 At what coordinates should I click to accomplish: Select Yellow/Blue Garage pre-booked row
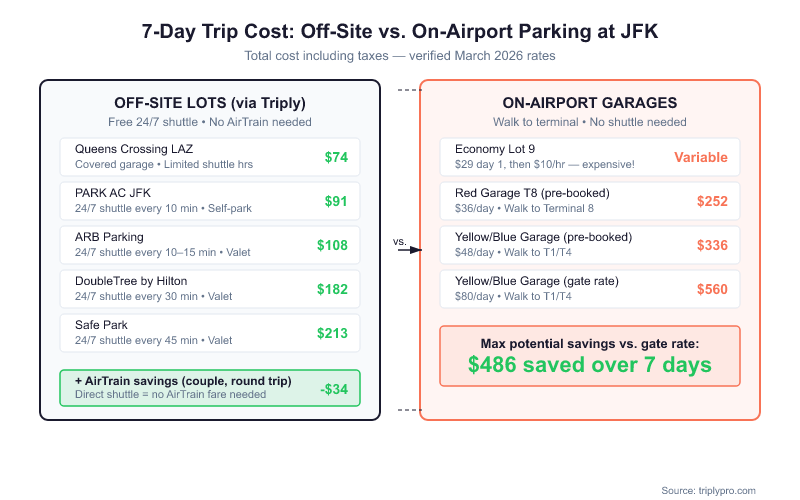coord(590,244)
